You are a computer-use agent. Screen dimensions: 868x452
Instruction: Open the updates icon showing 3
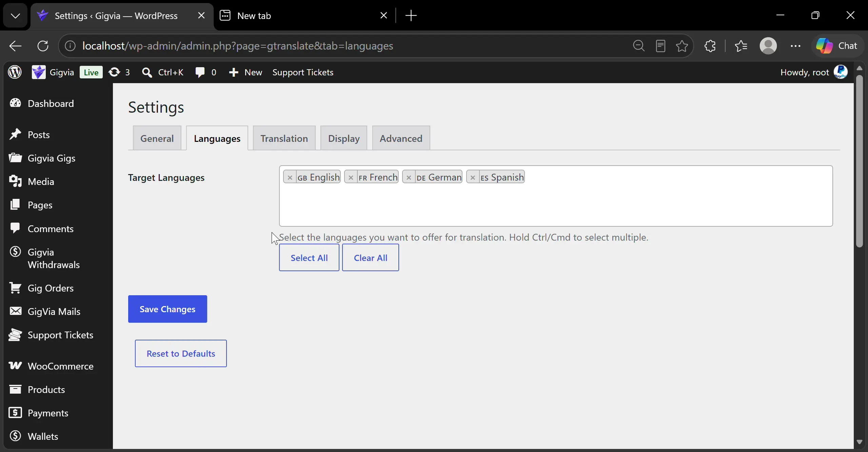(x=115, y=72)
